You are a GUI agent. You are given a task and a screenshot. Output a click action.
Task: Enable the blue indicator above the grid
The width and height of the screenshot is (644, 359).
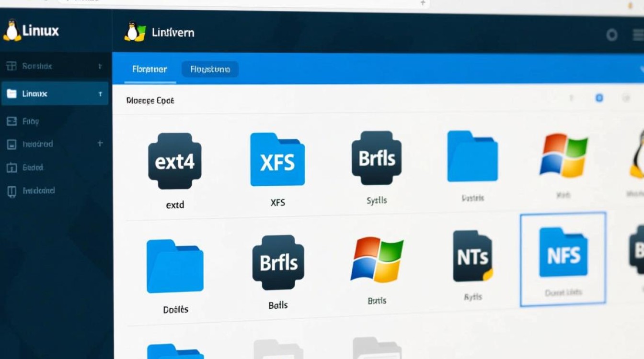(x=599, y=98)
